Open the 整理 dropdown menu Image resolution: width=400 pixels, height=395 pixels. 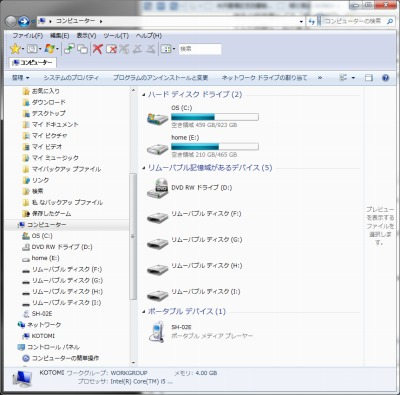click(20, 78)
